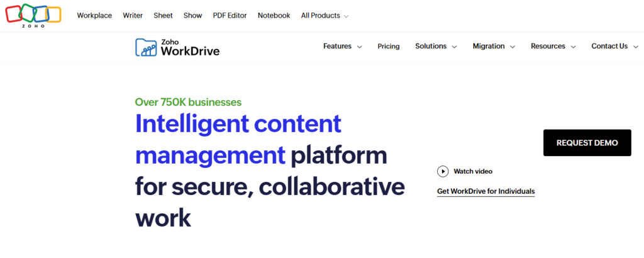This screenshot has height=258, width=644.
Task: Click the Zoho logo
Action: click(33, 16)
